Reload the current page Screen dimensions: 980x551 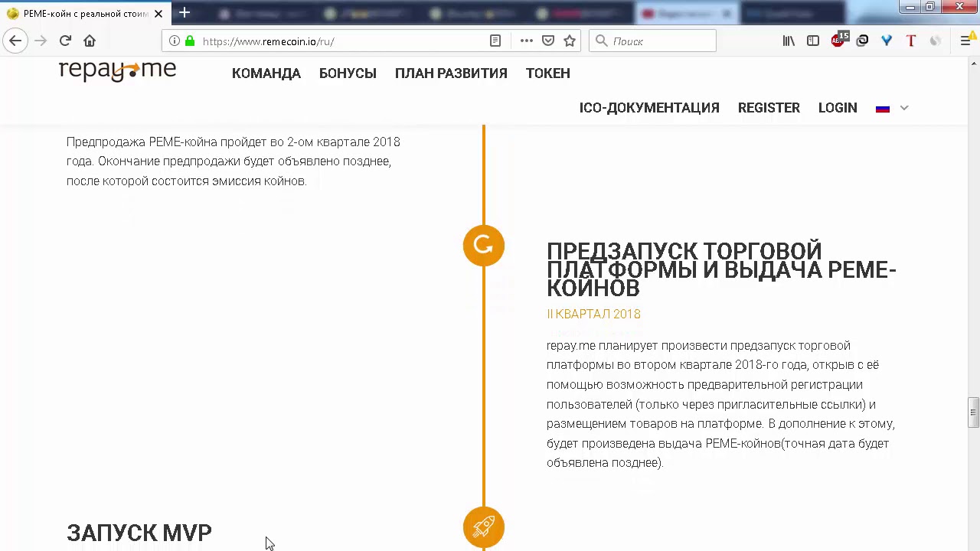point(65,41)
